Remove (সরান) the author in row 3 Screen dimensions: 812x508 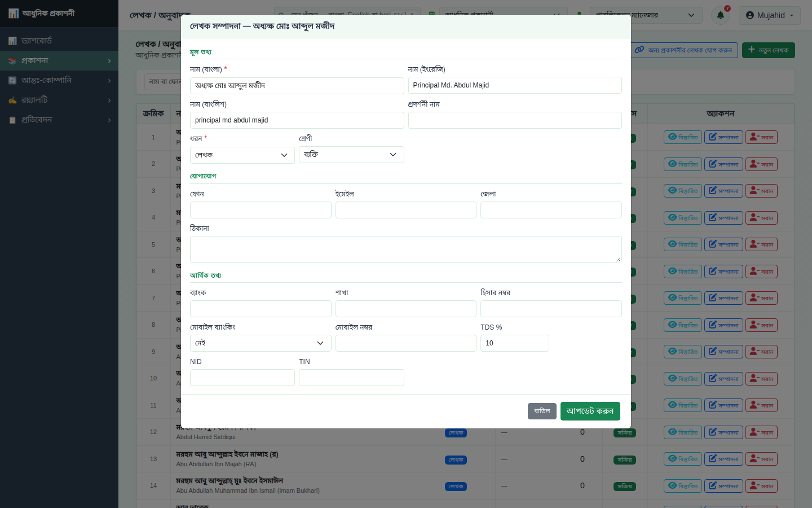(761, 191)
